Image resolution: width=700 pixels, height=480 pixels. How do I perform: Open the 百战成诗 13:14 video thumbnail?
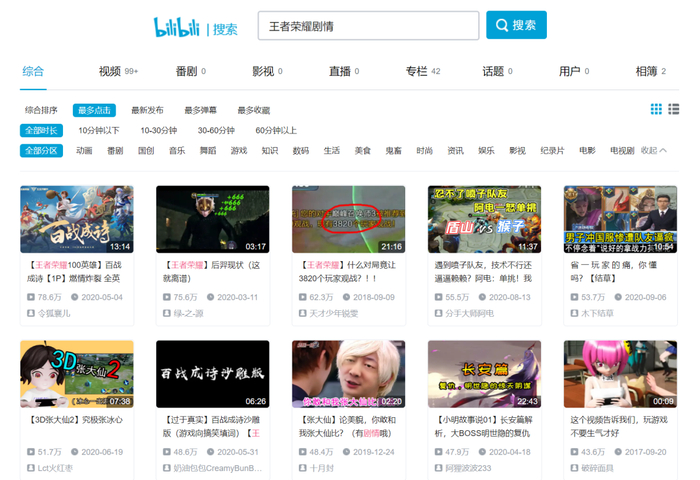pos(77,219)
